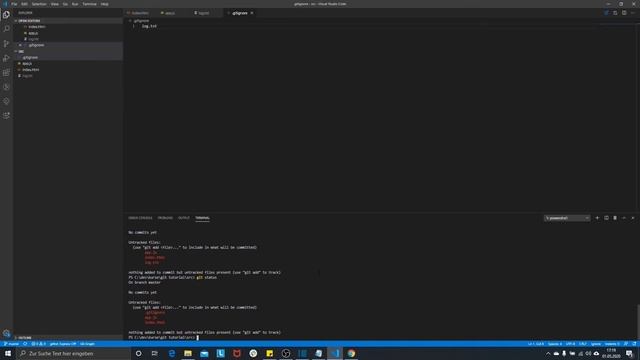Screen dimensions: 640x360
Task: Open the Windows Start menu
Action: pos(8,353)
